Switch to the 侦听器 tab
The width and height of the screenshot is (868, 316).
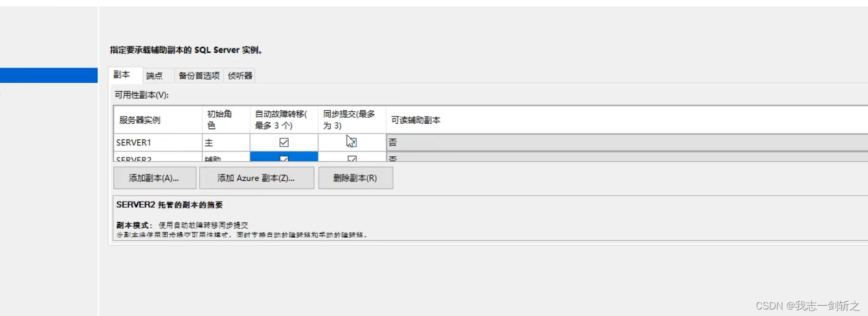[x=240, y=76]
